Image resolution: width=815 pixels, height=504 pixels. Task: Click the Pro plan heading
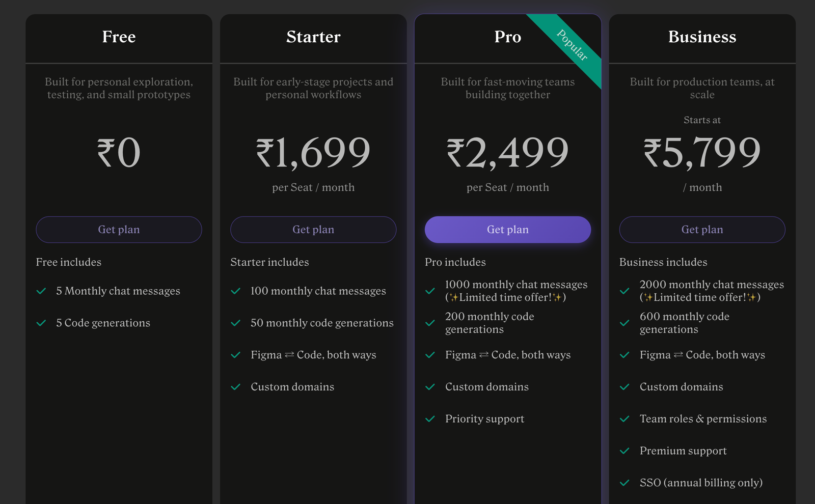508,37
